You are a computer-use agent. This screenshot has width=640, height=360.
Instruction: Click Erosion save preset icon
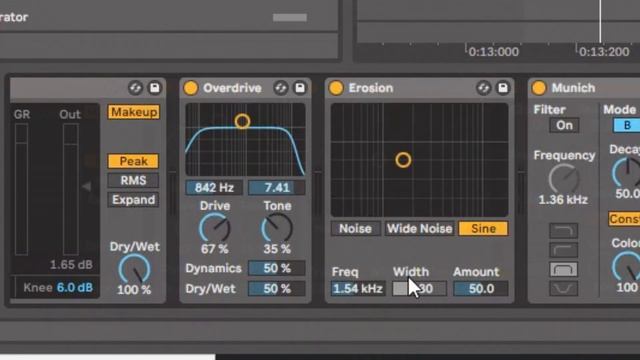pos(503,88)
